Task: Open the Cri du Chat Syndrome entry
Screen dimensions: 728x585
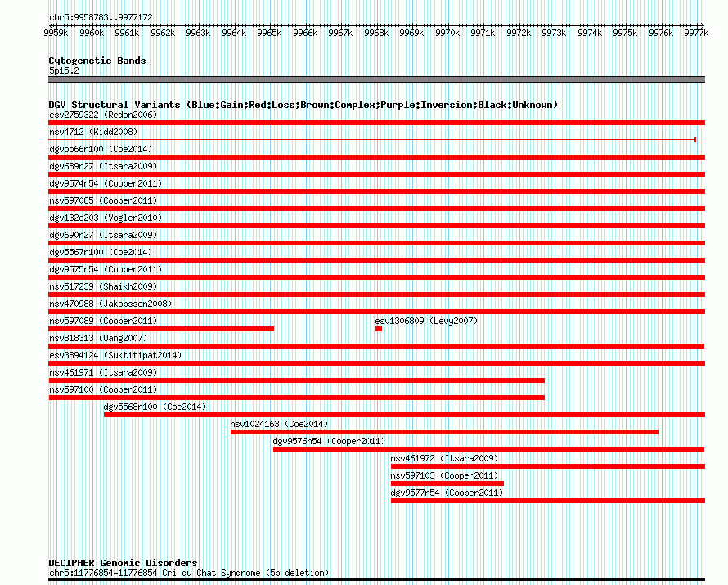Action: pyautogui.click(x=189, y=573)
